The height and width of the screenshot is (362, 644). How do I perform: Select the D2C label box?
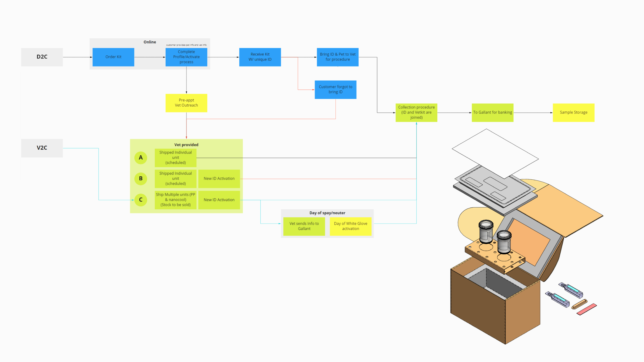(42, 57)
